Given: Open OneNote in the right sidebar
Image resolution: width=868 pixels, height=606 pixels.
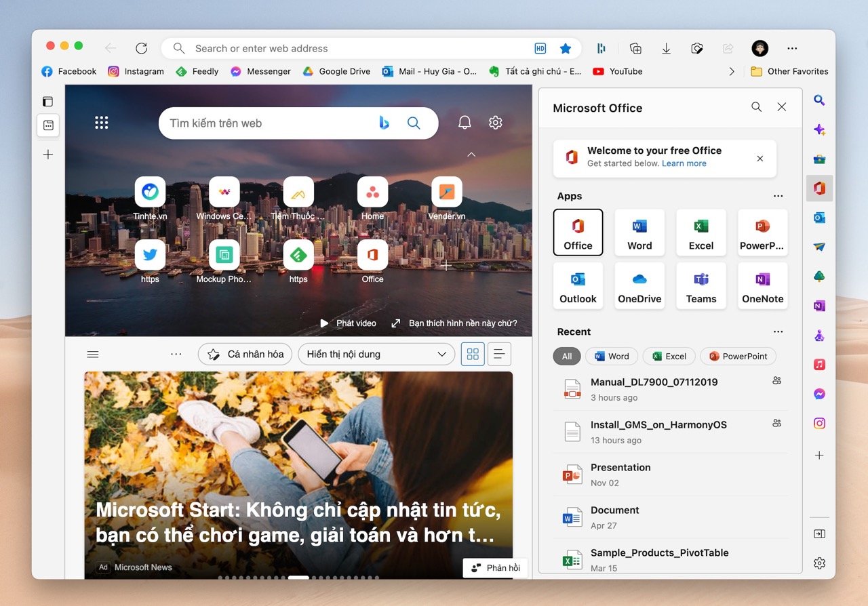Looking at the screenshot, I should (x=819, y=306).
